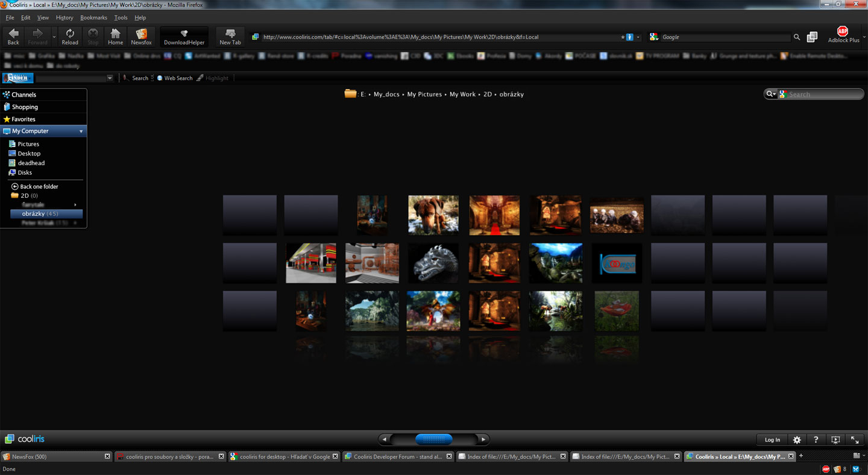Start the Cooliris slideshow presentation icon
This screenshot has width=868, height=475.
pyautogui.click(x=835, y=440)
